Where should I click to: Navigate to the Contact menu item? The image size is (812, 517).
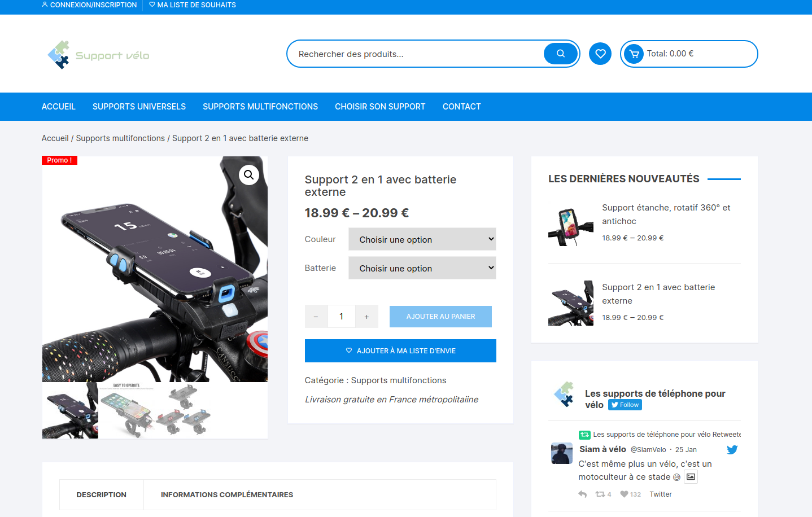(x=461, y=106)
